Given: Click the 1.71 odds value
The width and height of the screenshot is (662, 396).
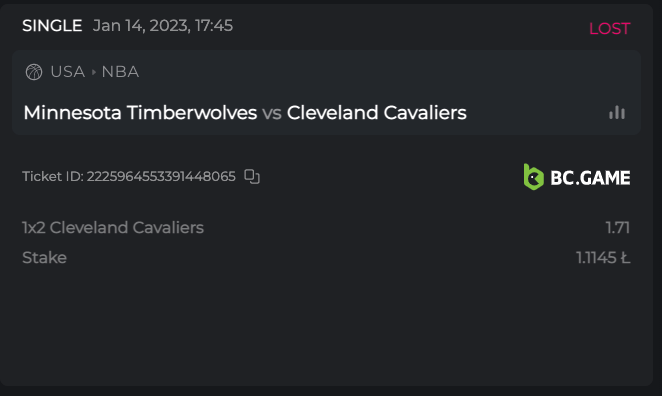Looking at the screenshot, I should click(x=618, y=228).
